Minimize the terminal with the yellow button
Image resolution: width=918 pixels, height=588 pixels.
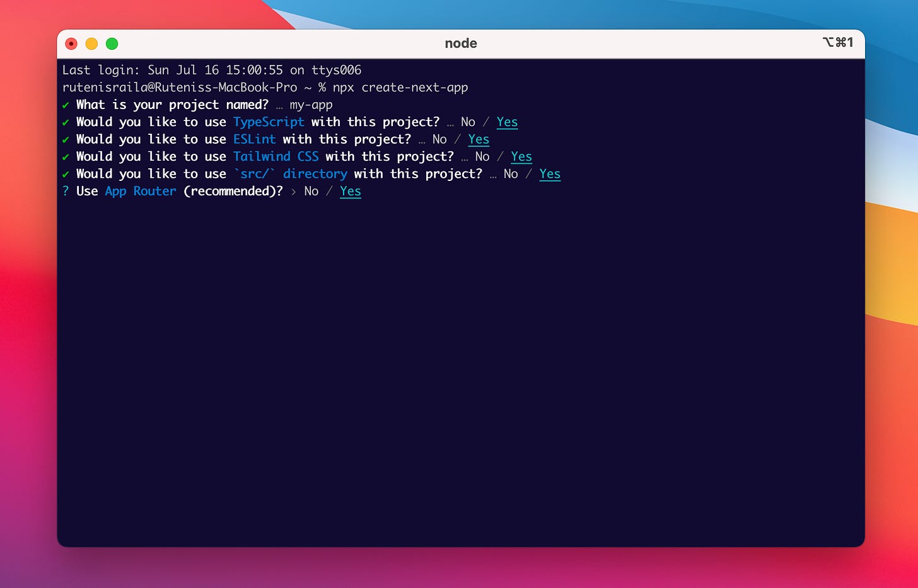[x=91, y=43]
